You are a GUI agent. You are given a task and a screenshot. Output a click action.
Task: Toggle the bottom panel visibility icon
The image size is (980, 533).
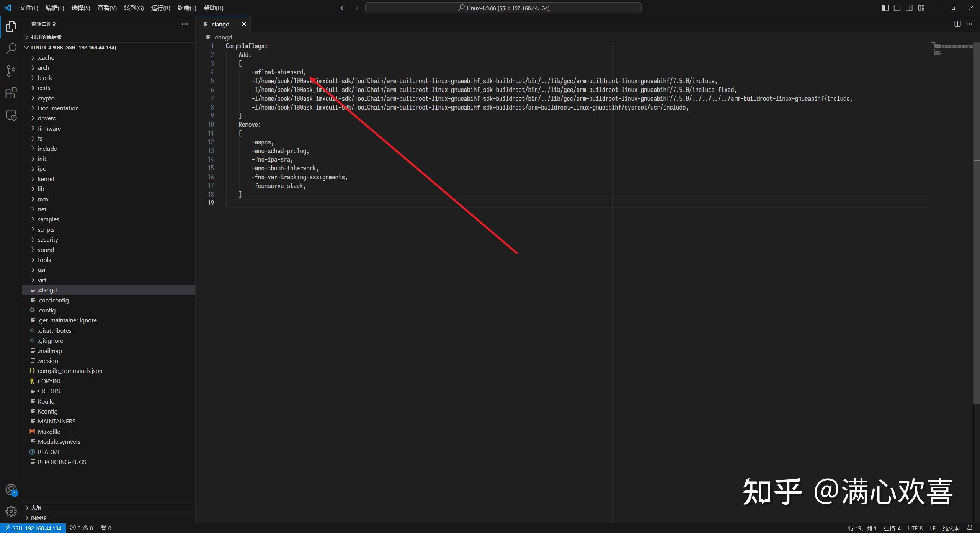click(897, 8)
